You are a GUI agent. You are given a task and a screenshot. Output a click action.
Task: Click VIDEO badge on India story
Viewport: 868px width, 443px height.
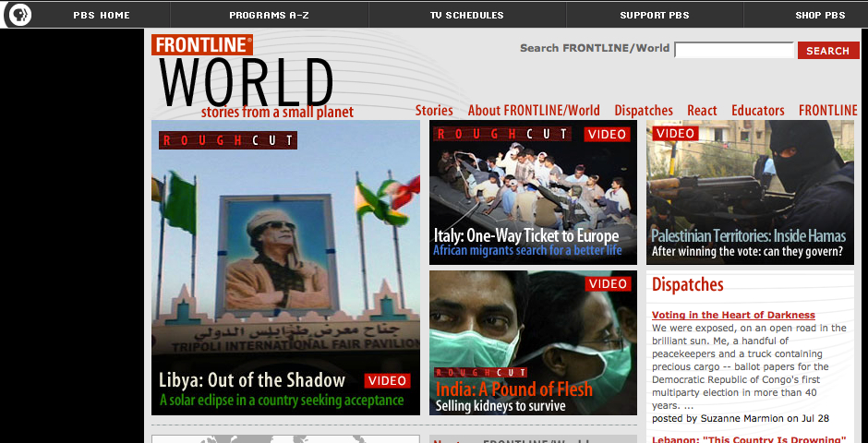point(608,283)
